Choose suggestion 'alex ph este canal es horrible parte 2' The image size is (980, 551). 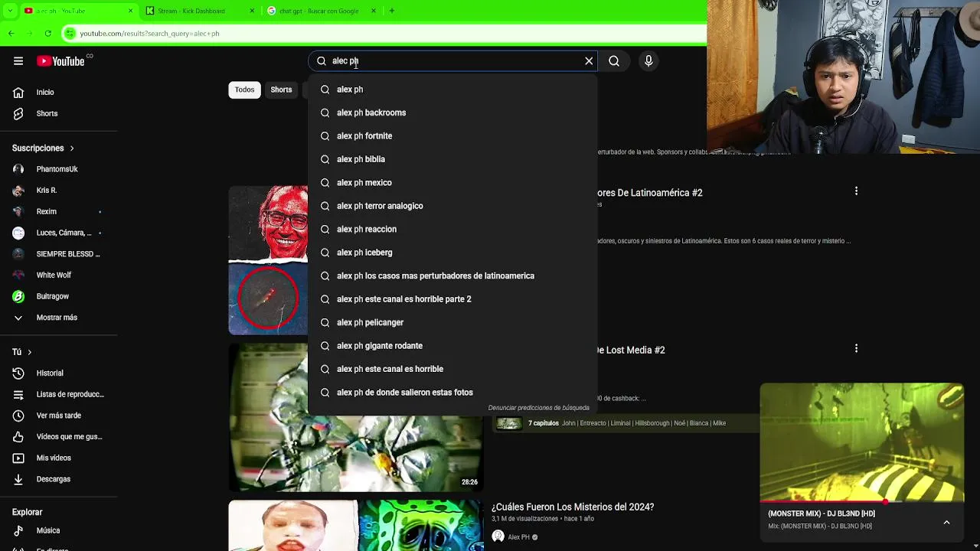coord(452,299)
